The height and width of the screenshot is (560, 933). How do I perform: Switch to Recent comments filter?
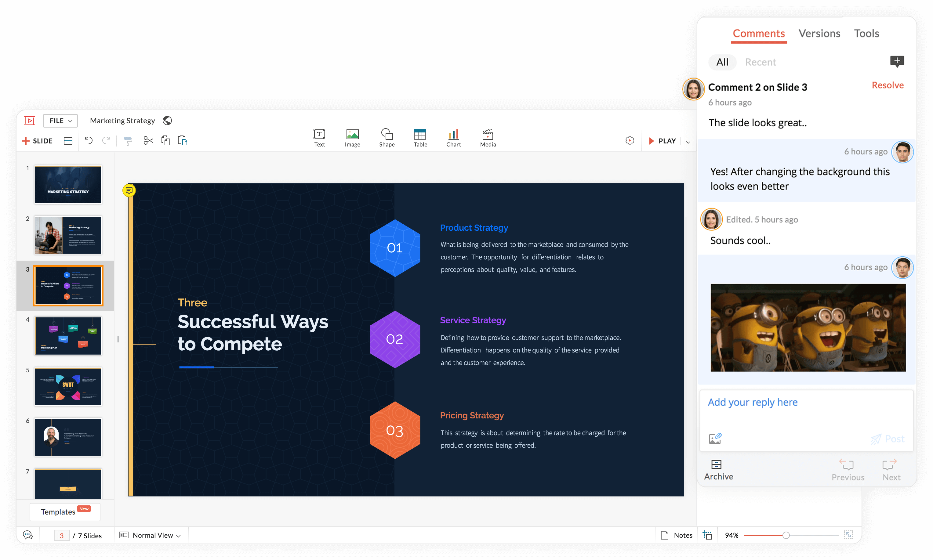pos(760,62)
